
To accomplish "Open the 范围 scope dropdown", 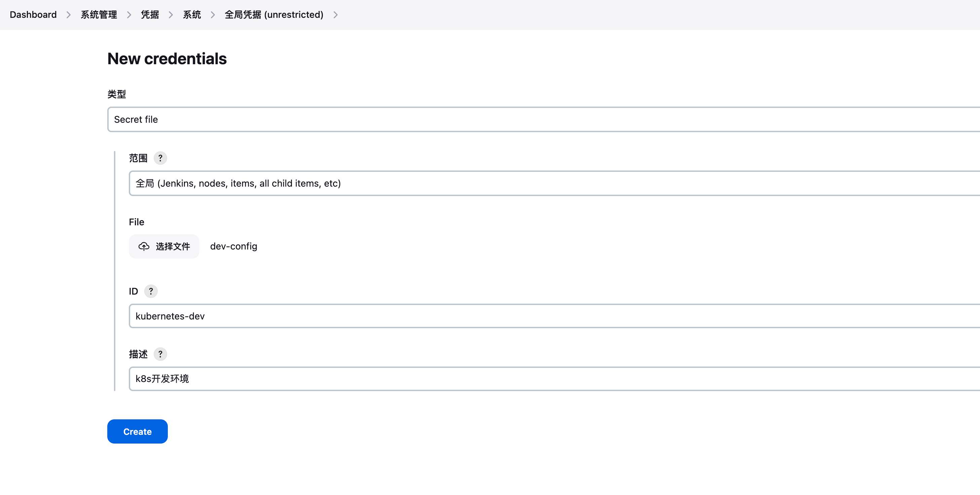I will (x=554, y=183).
